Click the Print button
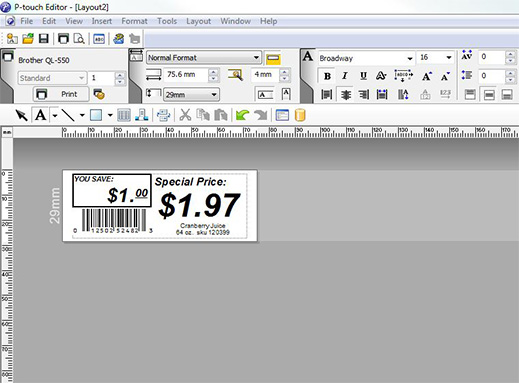Image resolution: width=519 pixels, height=383 pixels. coord(61,94)
